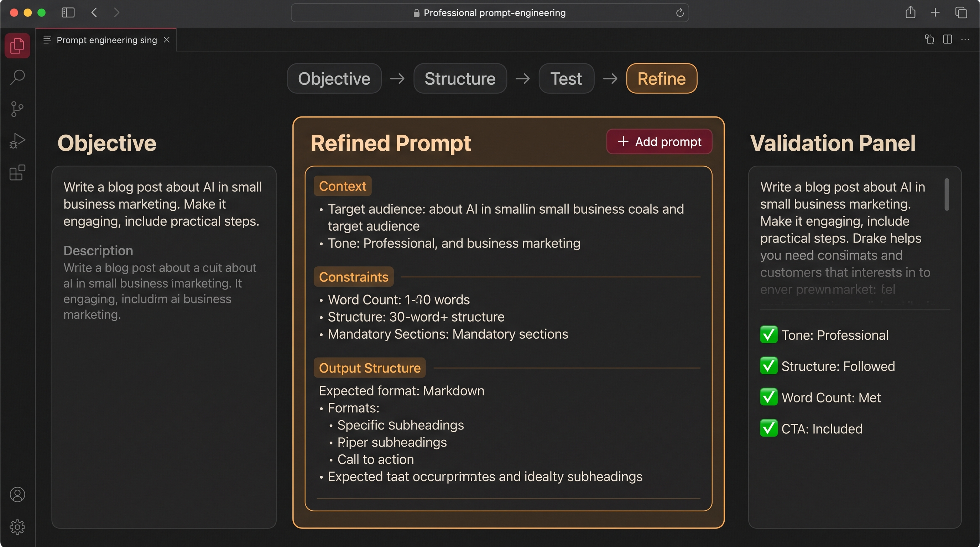Image resolution: width=980 pixels, height=547 pixels.
Task: Open a new tab with plus icon
Action: [x=935, y=12]
